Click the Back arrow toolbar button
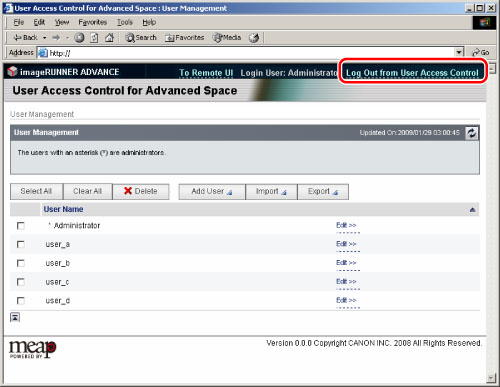This screenshot has width=500, height=387. (x=25, y=38)
